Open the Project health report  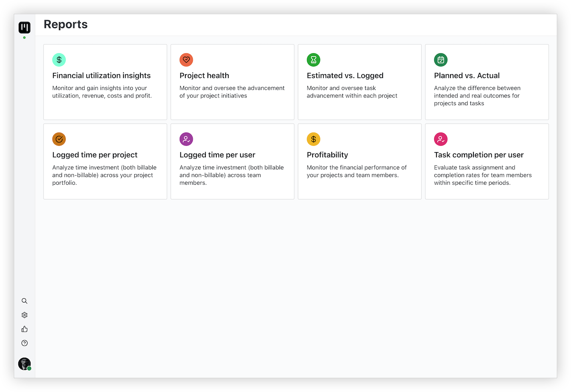click(x=204, y=75)
